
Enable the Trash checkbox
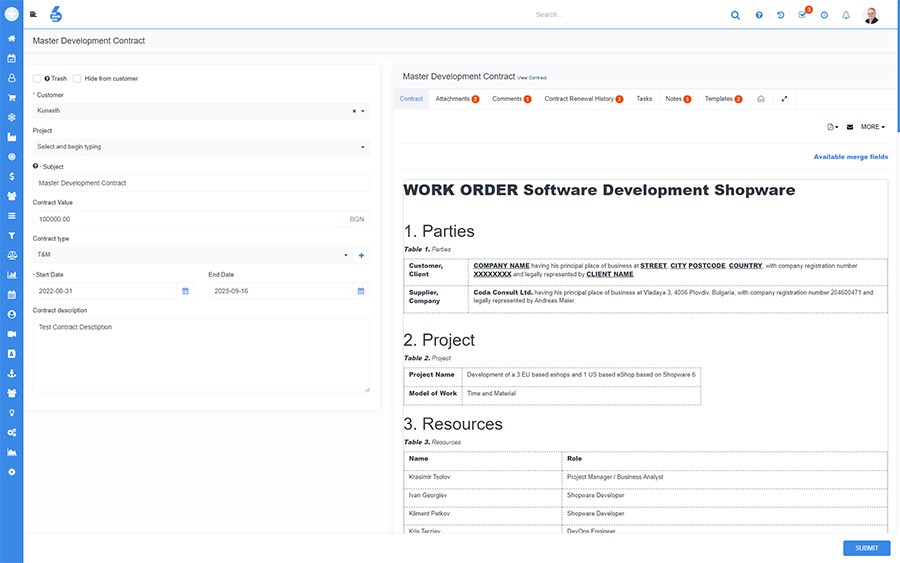[x=37, y=79]
